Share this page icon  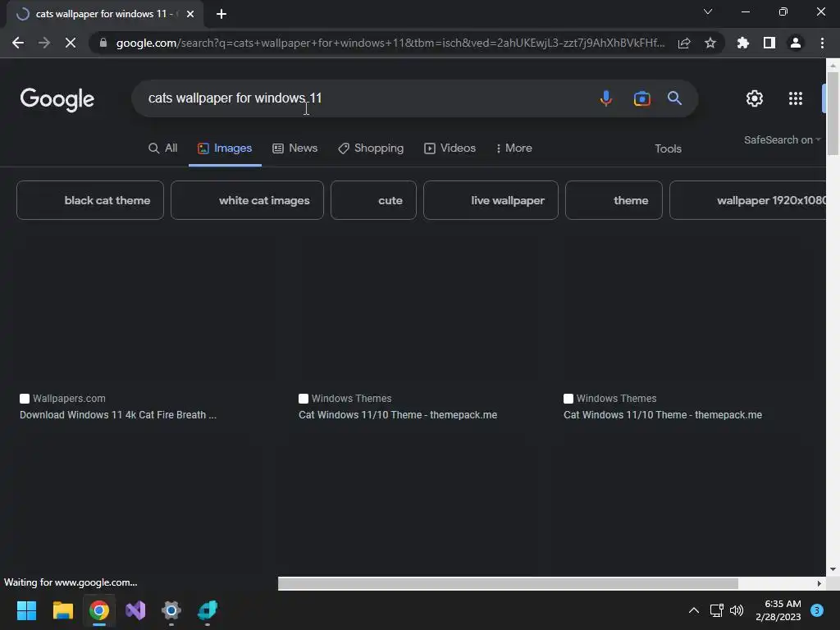tap(684, 43)
